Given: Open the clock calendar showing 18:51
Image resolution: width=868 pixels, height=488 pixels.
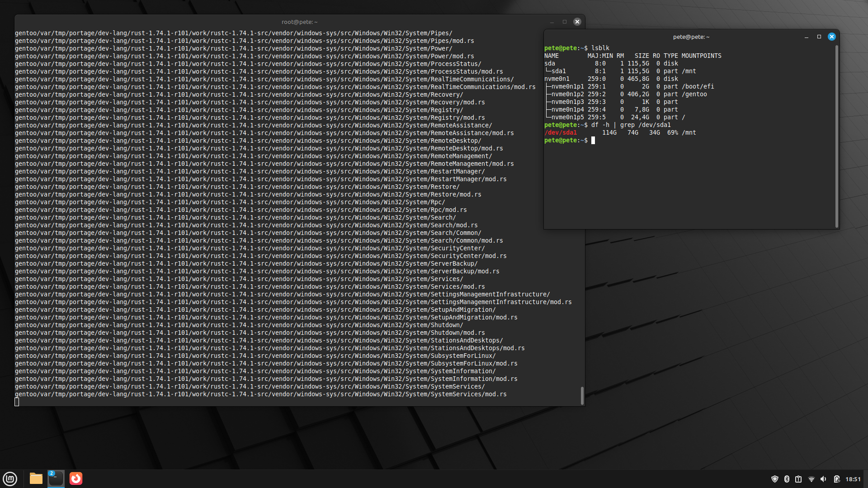Looking at the screenshot, I should 853,479.
